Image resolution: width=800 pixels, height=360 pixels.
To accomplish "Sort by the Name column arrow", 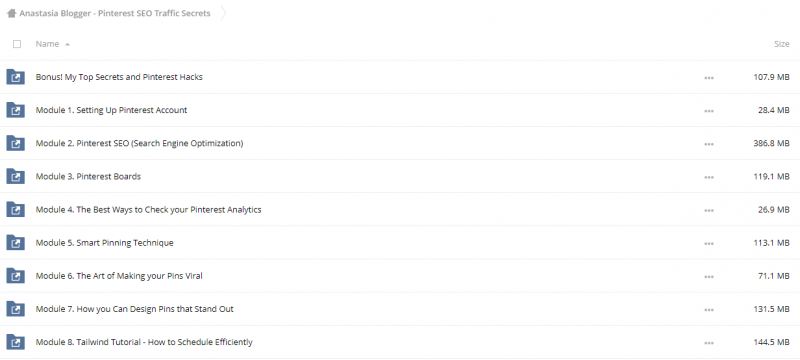I will click(67, 44).
